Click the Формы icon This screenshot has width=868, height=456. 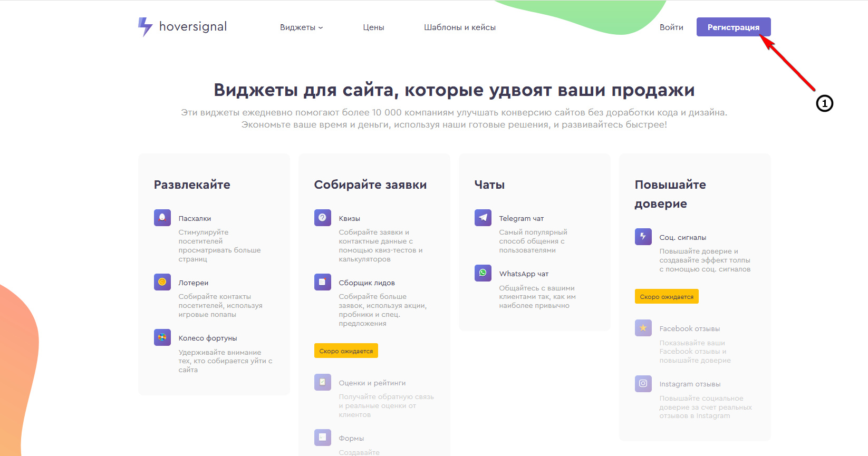coord(323,438)
